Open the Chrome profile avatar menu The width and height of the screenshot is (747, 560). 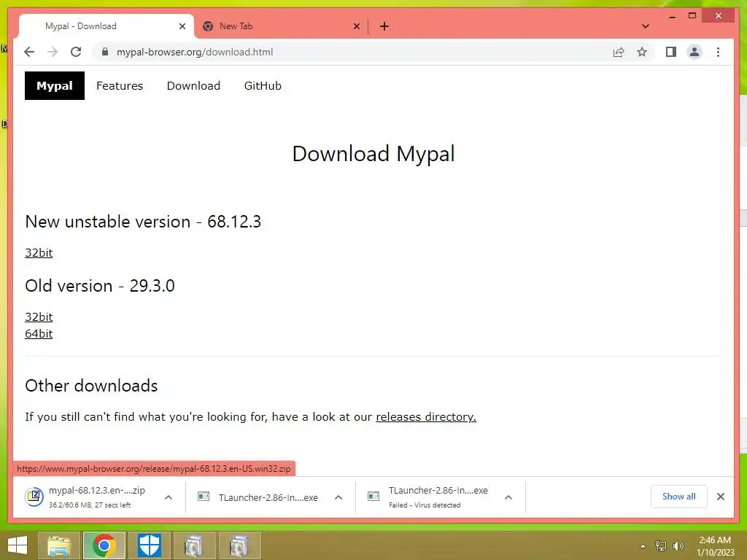(694, 52)
